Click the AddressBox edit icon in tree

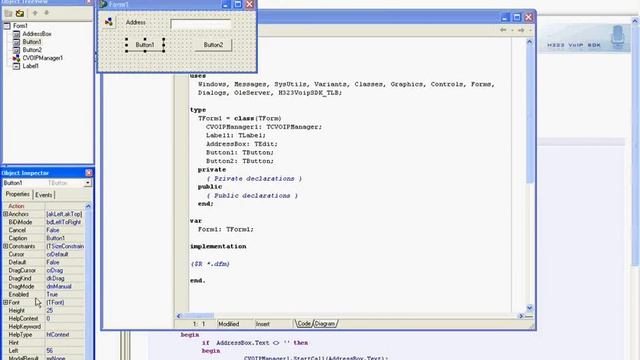point(16,34)
